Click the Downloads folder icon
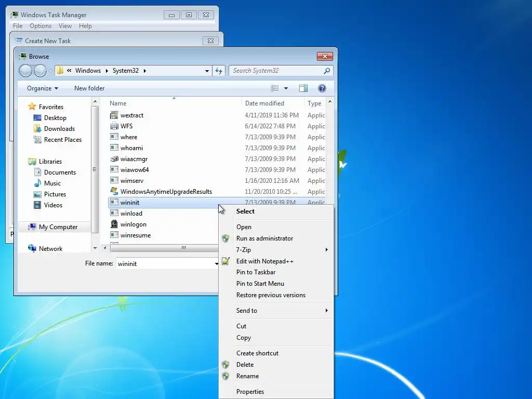The image size is (532, 399). coord(37,129)
